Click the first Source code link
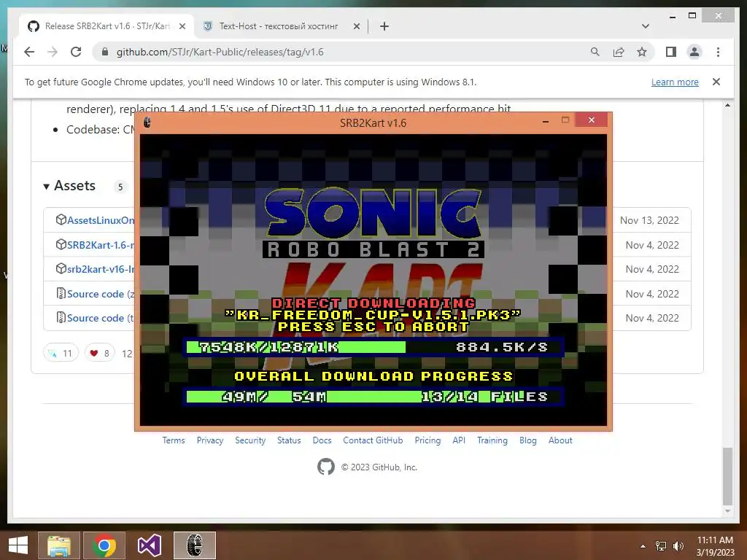Screen dimensions: 747x560 pos(101,294)
